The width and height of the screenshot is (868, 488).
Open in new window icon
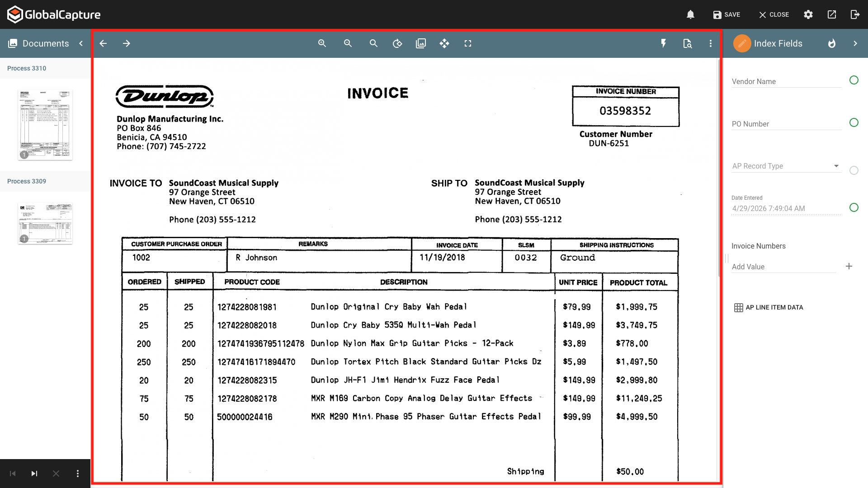tap(832, 14)
